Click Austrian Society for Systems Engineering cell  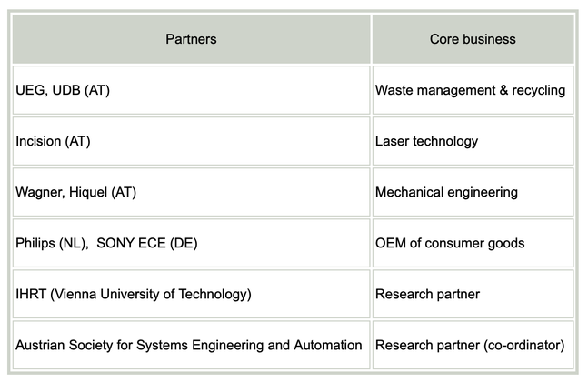point(191,345)
